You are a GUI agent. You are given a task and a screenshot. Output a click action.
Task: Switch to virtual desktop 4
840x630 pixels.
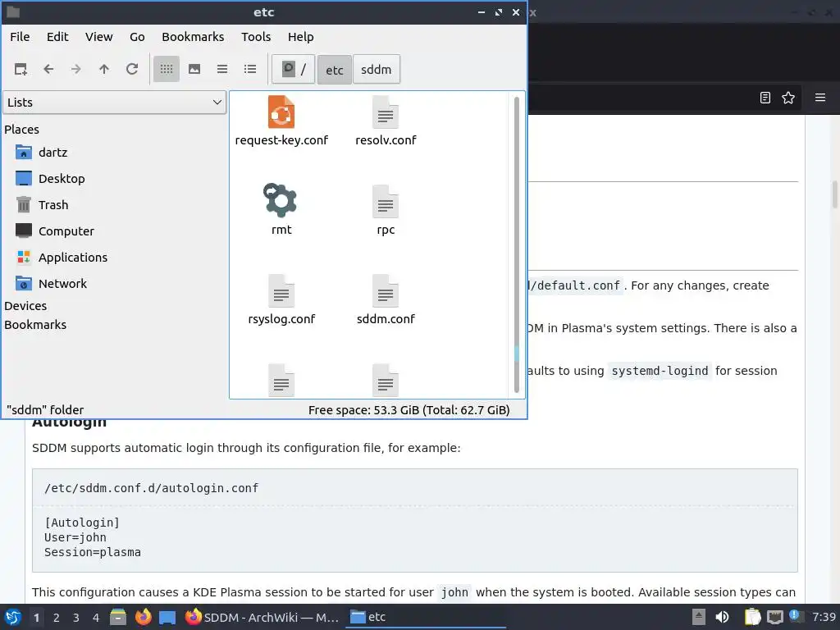[96, 618]
